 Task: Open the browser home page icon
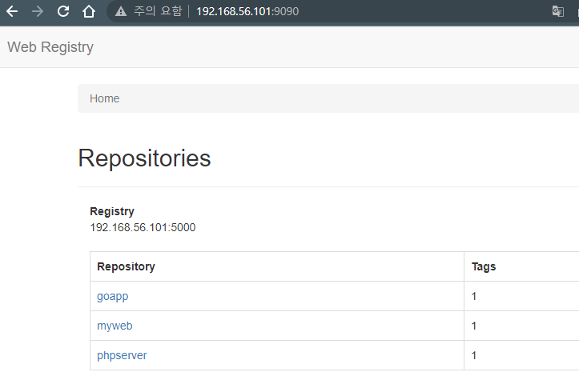89,11
